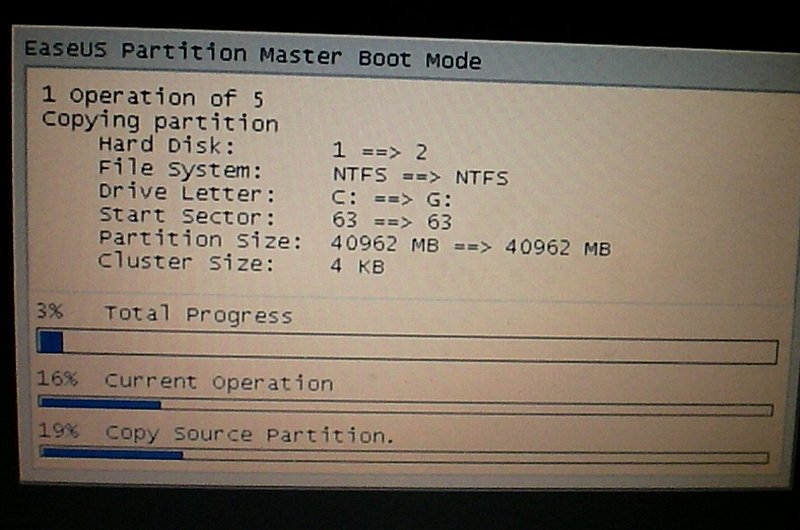The width and height of the screenshot is (800, 530).
Task: Click the drive letter value 'C: ==> G:'
Action: click(391, 199)
